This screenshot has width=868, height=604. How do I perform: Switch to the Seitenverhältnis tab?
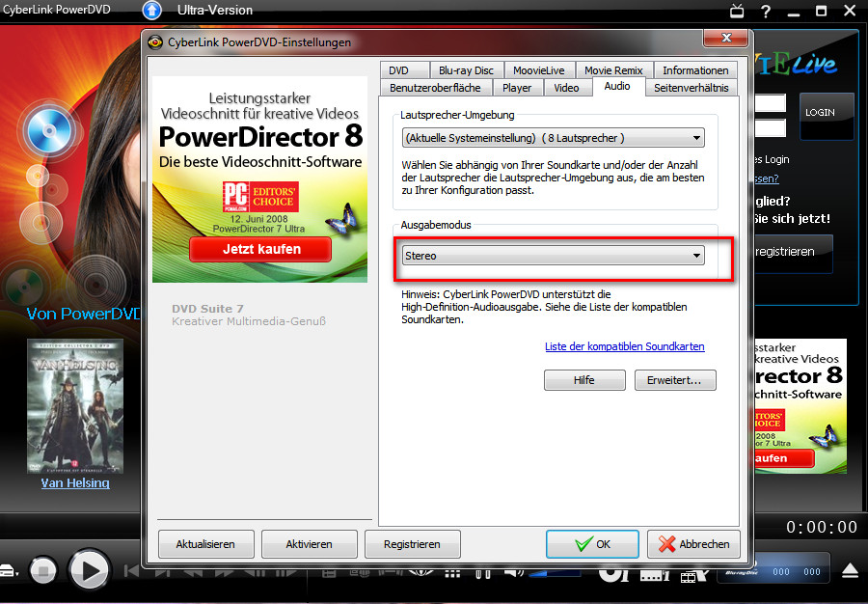691,88
